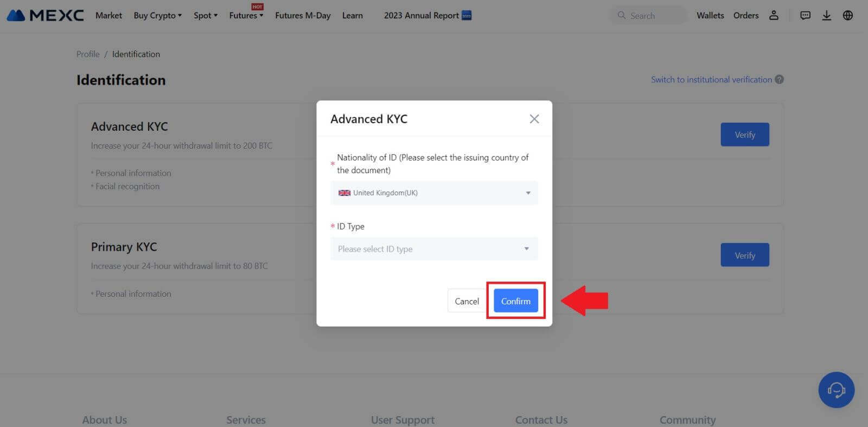The height and width of the screenshot is (427, 868).
Task: Open the Learn menu item
Action: click(x=352, y=15)
